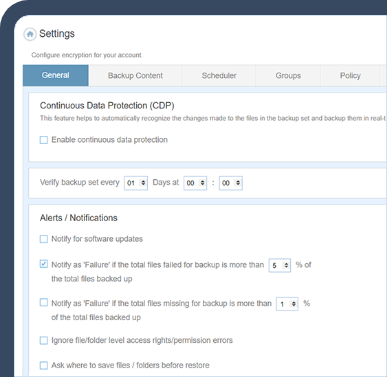
Task: Open the Policy tab
Action: pyautogui.click(x=350, y=76)
